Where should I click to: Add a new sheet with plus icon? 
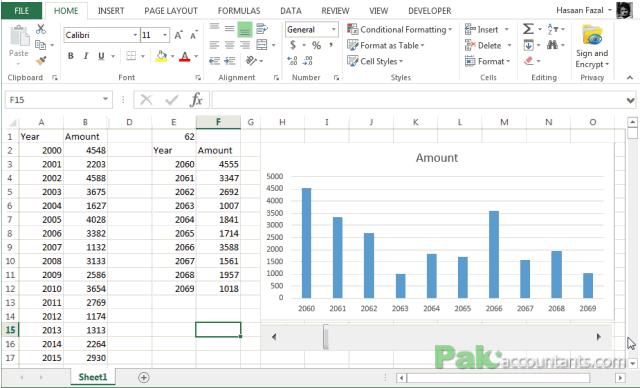click(144, 377)
